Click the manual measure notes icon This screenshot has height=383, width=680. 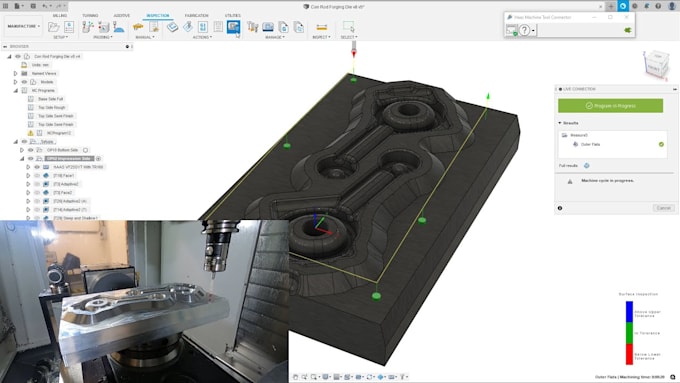[x=154, y=27]
